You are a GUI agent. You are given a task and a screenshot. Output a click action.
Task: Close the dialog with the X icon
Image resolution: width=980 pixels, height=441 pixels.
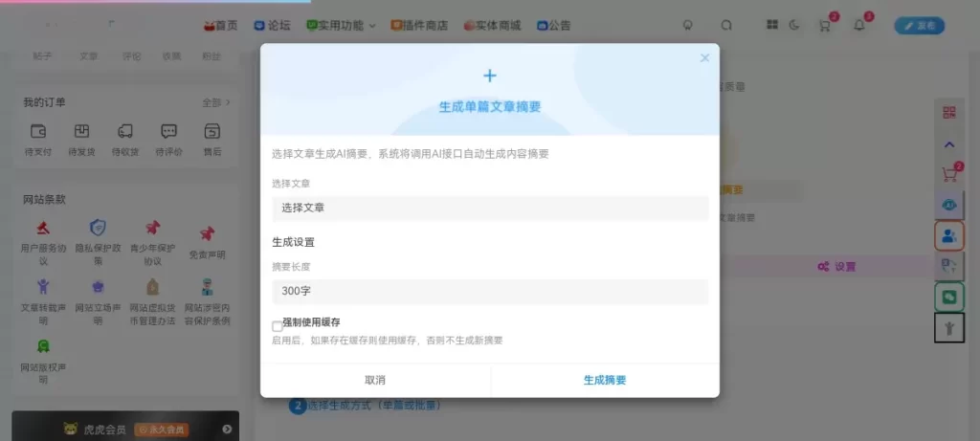point(705,58)
